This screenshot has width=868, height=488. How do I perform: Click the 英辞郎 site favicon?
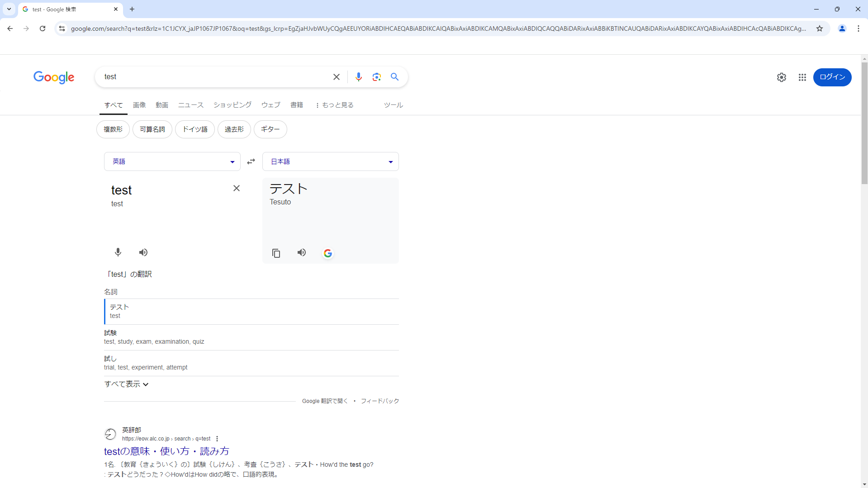pyautogui.click(x=110, y=434)
